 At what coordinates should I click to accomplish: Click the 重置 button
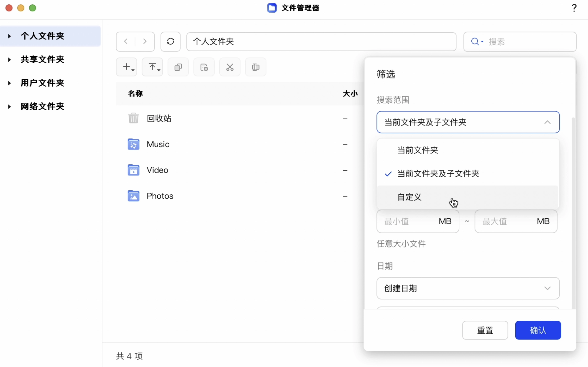tap(485, 330)
